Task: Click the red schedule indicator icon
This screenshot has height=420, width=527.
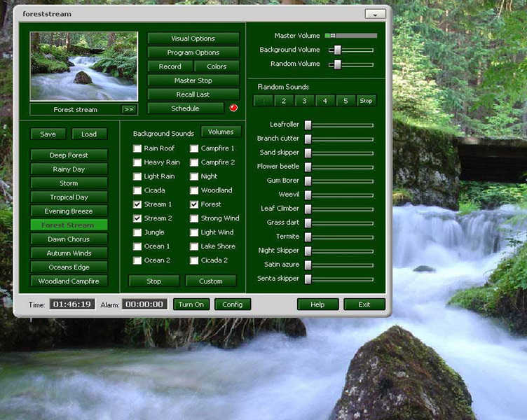Action: (x=233, y=108)
